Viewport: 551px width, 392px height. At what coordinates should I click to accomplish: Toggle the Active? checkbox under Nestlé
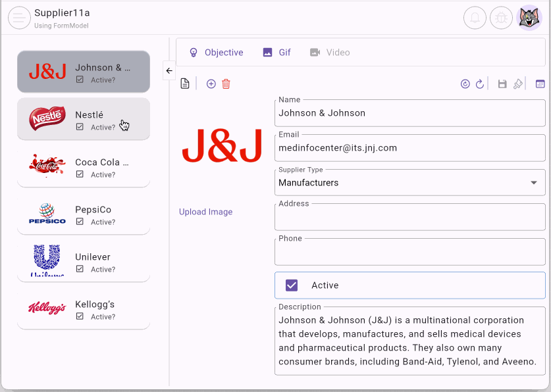[80, 128]
